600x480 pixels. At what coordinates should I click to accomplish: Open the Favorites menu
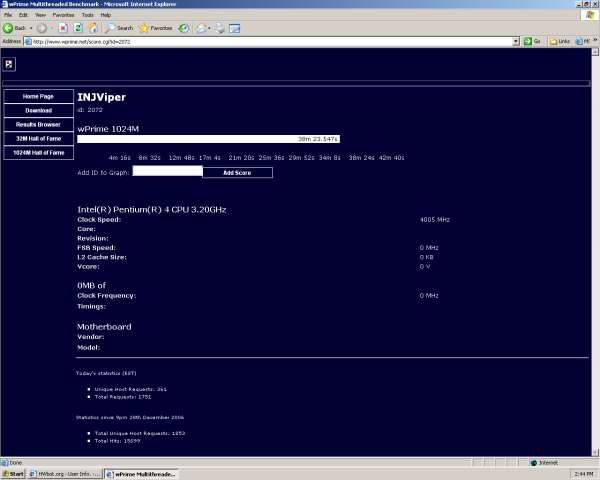[64, 15]
